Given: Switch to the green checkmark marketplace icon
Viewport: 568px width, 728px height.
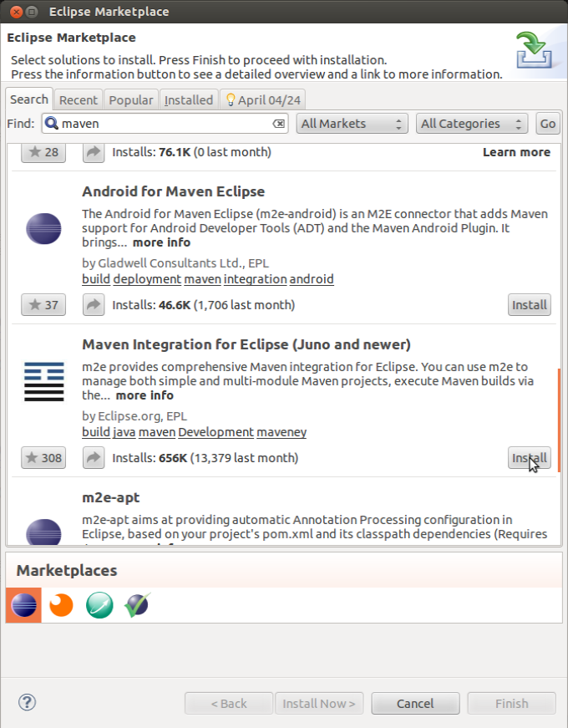Looking at the screenshot, I should (137, 605).
